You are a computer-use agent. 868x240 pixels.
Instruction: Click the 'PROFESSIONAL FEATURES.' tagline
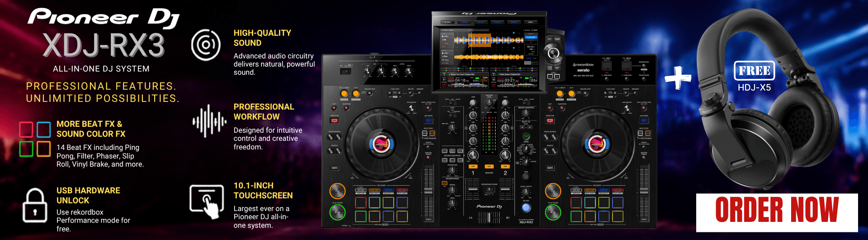click(x=101, y=86)
